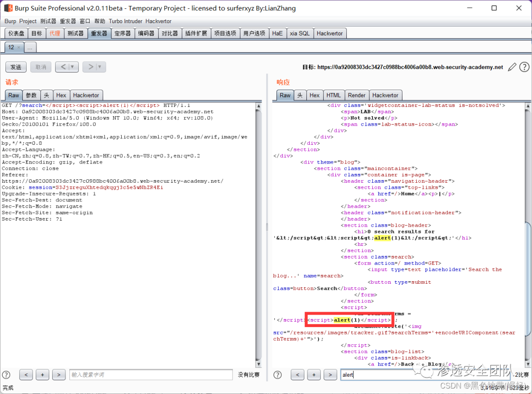The height and width of the screenshot is (394, 532).
Task: Go forward in request history
Action: [91, 67]
